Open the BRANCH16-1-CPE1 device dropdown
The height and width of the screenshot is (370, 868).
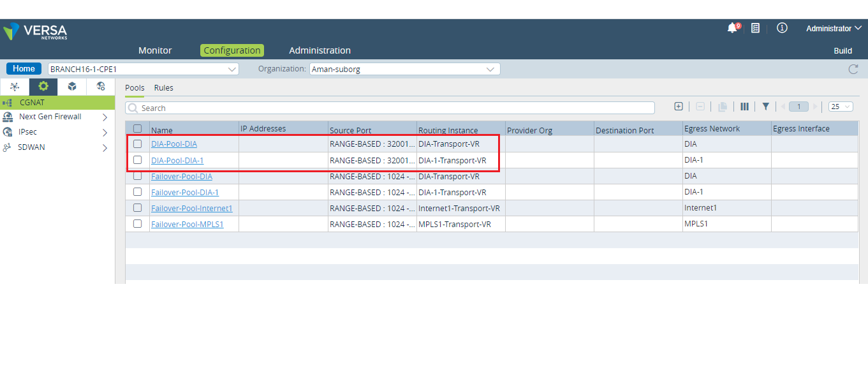click(x=143, y=69)
